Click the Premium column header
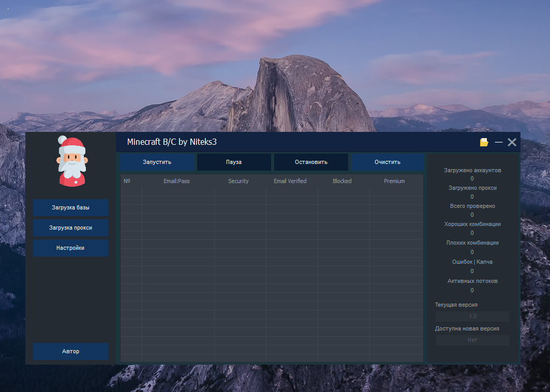Viewport: 550px width, 392px height. tap(394, 181)
